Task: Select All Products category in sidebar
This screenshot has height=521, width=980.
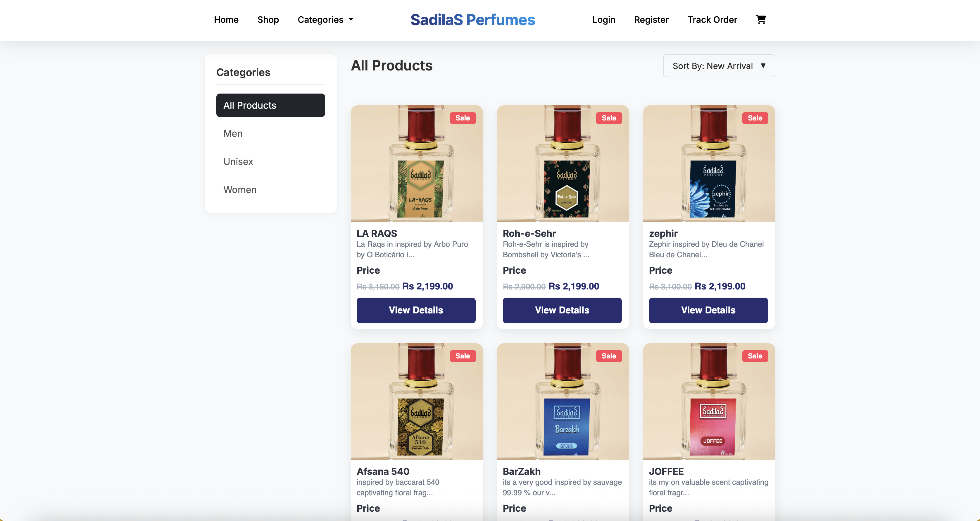Action: (270, 106)
